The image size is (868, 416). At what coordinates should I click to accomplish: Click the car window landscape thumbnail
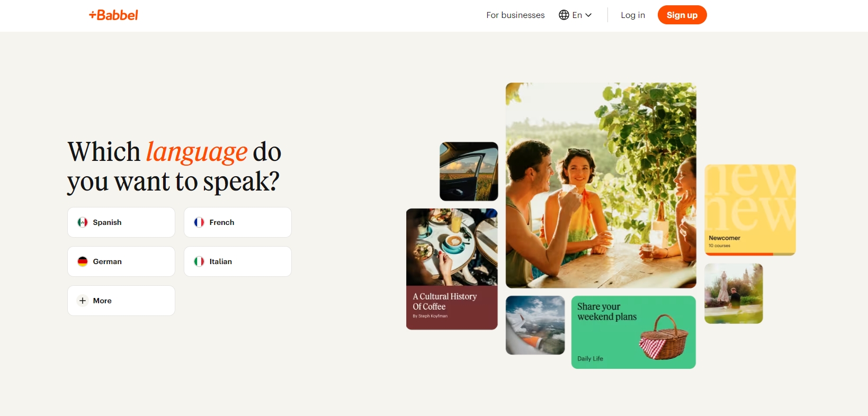[x=469, y=171]
